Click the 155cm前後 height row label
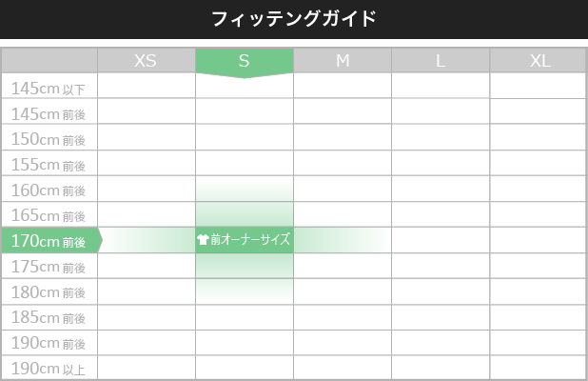588x381 pixels. (49, 163)
